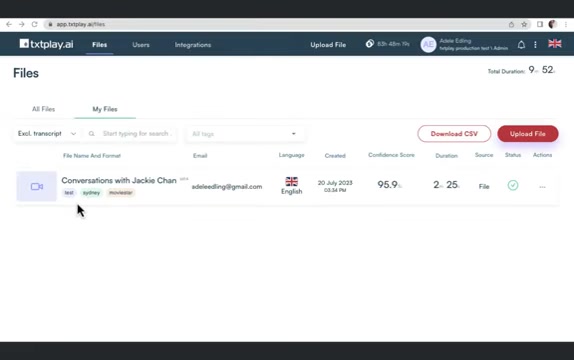Click the 20 July 2023 created date

tap(335, 182)
